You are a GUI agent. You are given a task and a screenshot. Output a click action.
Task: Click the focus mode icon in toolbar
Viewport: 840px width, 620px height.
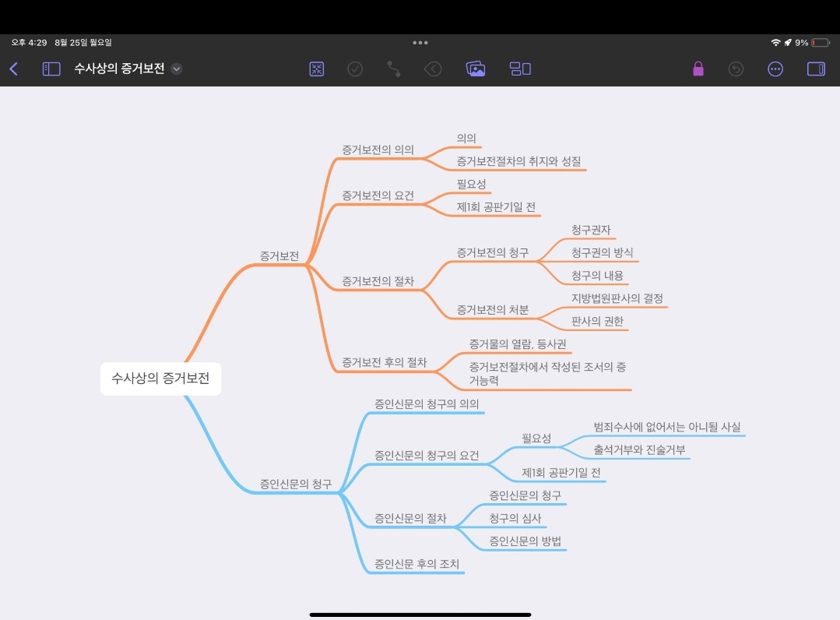(317, 69)
